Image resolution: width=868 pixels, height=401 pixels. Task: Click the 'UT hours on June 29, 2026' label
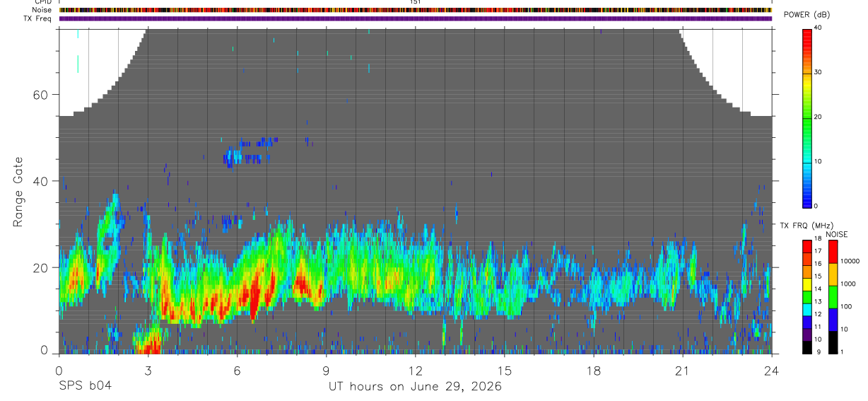tap(415, 387)
